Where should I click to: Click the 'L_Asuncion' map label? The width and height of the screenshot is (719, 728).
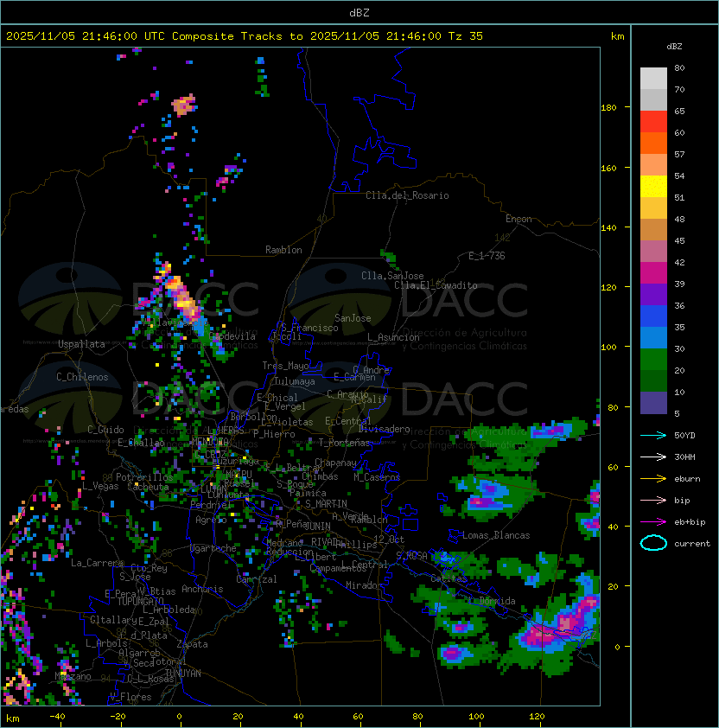click(393, 337)
